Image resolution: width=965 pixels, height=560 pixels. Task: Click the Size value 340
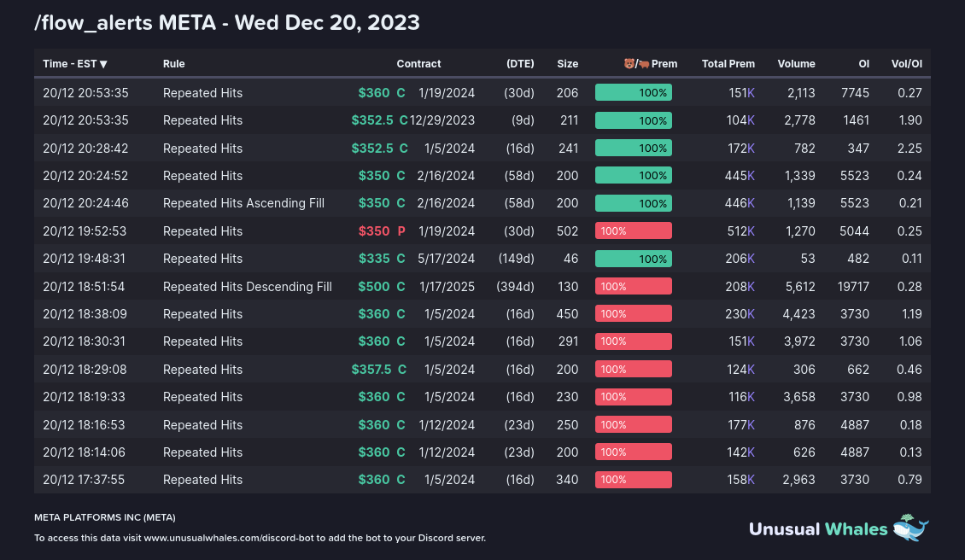(x=567, y=480)
